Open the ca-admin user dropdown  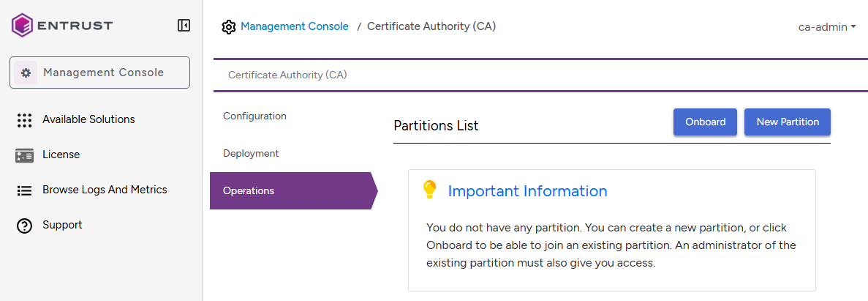click(x=827, y=27)
